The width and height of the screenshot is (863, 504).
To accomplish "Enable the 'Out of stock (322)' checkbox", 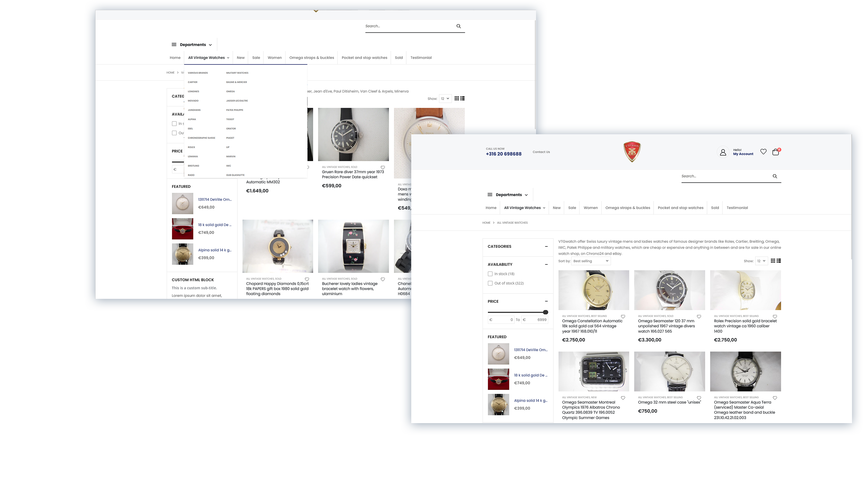I will tap(491, 283).
